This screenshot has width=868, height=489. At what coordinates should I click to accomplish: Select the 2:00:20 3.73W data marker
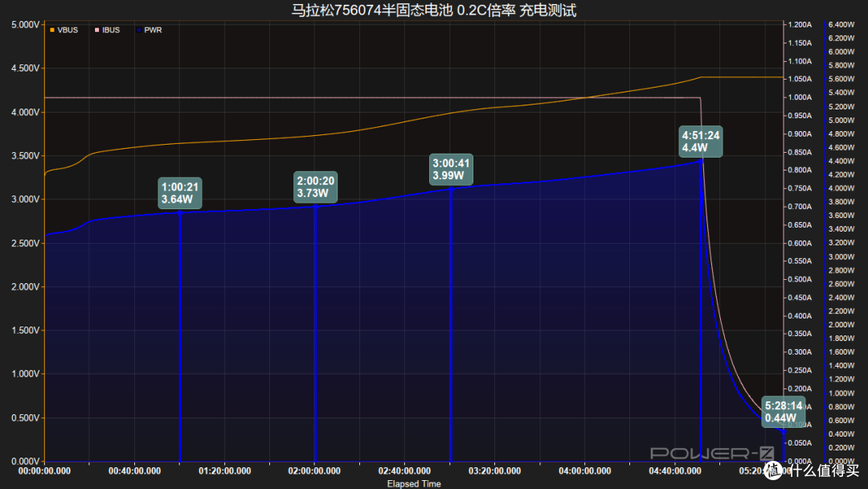tap(315, 187)
